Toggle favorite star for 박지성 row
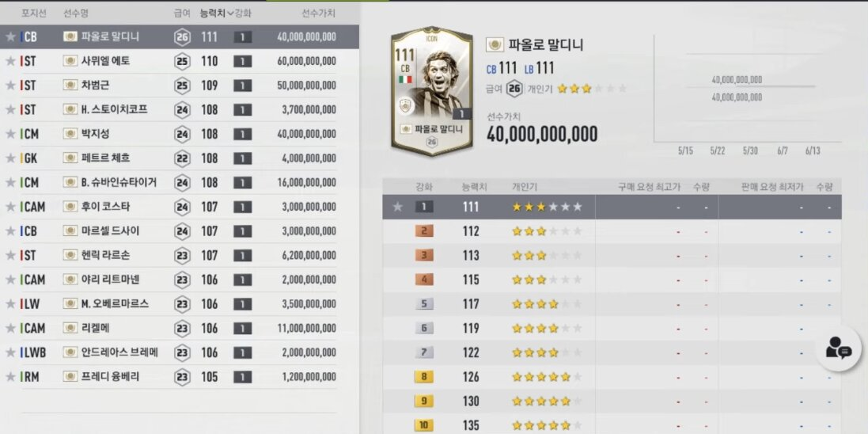Viewport: 868px width, 434px height. tap(10, 134)
